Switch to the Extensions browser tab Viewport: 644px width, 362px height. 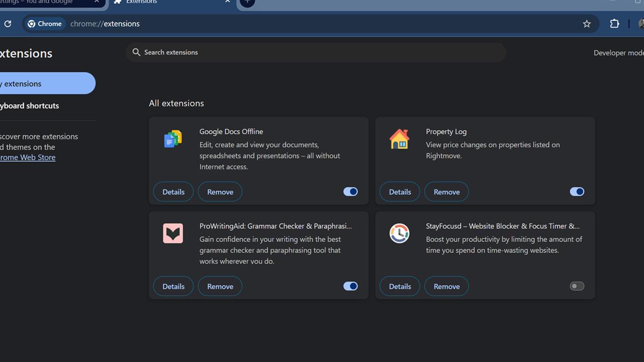tap(171, 3)
